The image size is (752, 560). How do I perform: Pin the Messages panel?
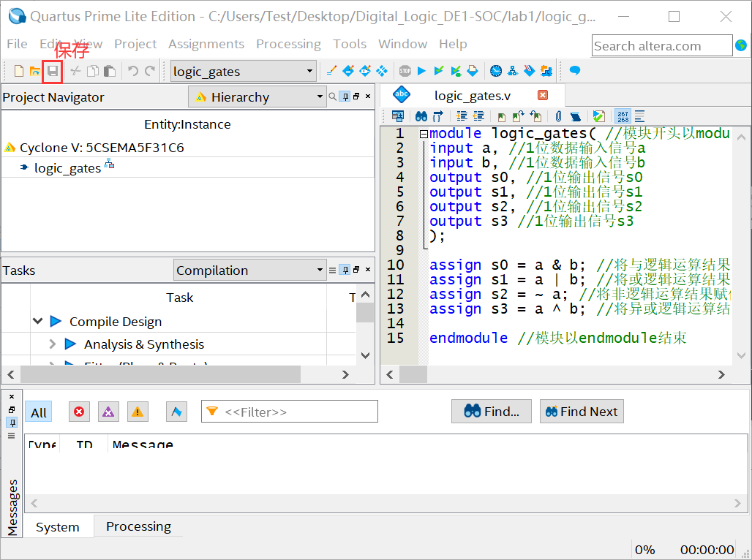12,423
